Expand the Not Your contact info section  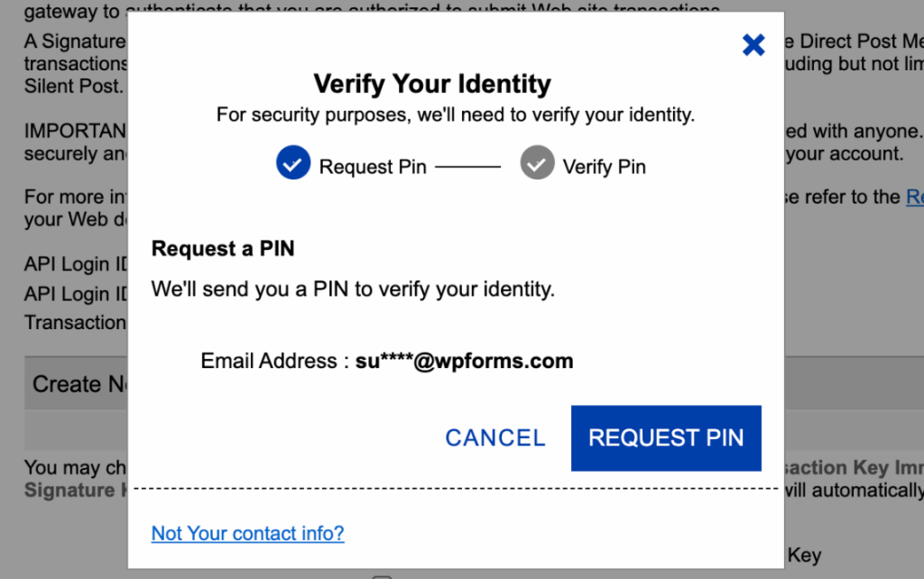coord(247,533)
